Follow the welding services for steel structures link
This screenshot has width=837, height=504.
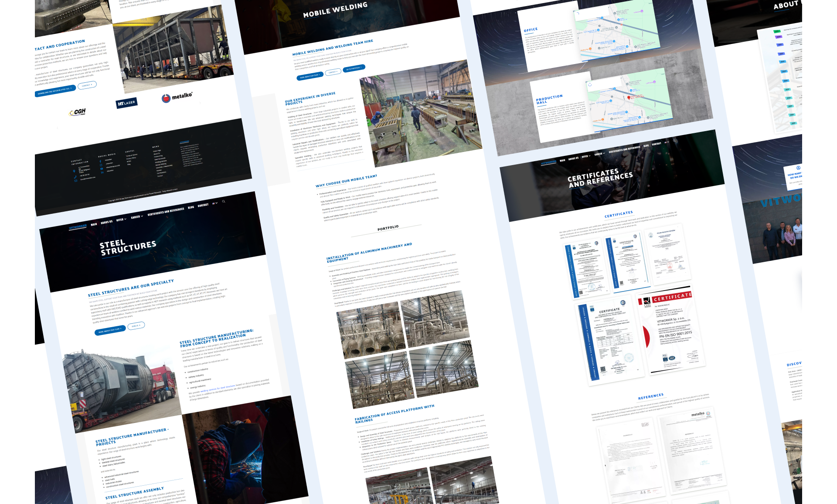coord(217,389)
